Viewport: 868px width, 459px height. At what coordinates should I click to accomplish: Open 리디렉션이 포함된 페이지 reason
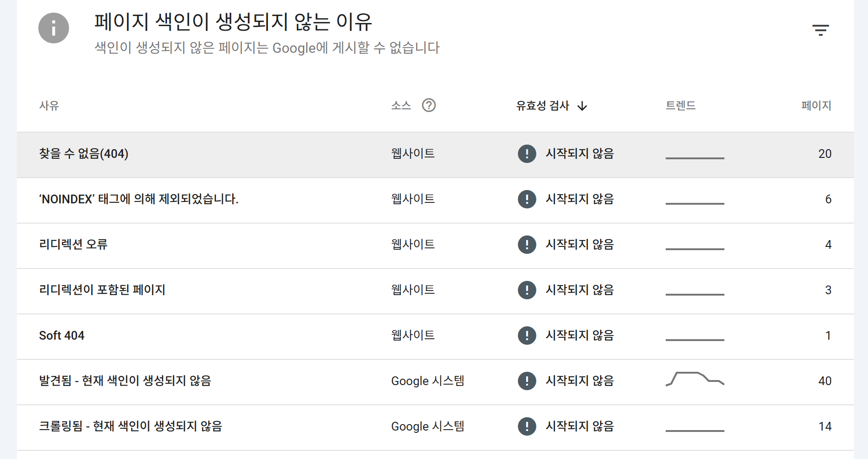point(102,290)
